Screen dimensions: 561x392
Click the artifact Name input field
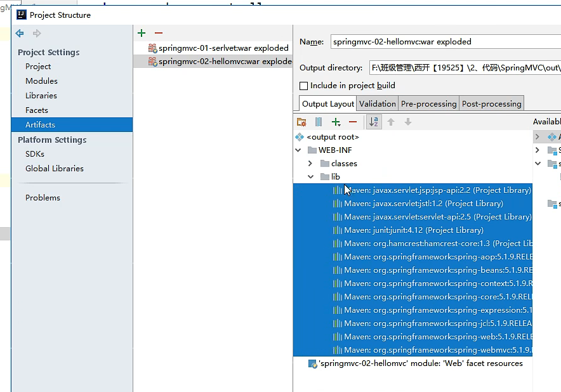[x=445, y=42]
